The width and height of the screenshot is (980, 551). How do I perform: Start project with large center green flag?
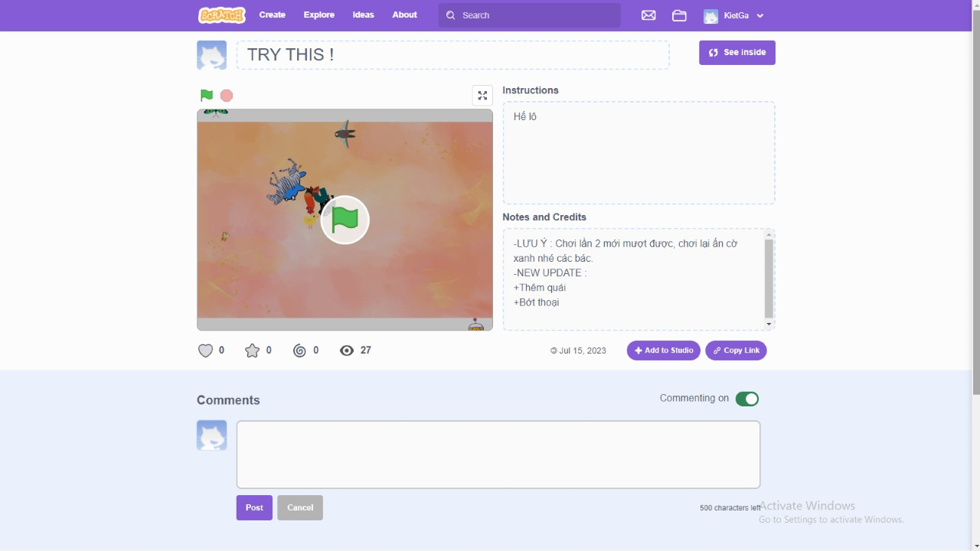(x=345, y=220)
